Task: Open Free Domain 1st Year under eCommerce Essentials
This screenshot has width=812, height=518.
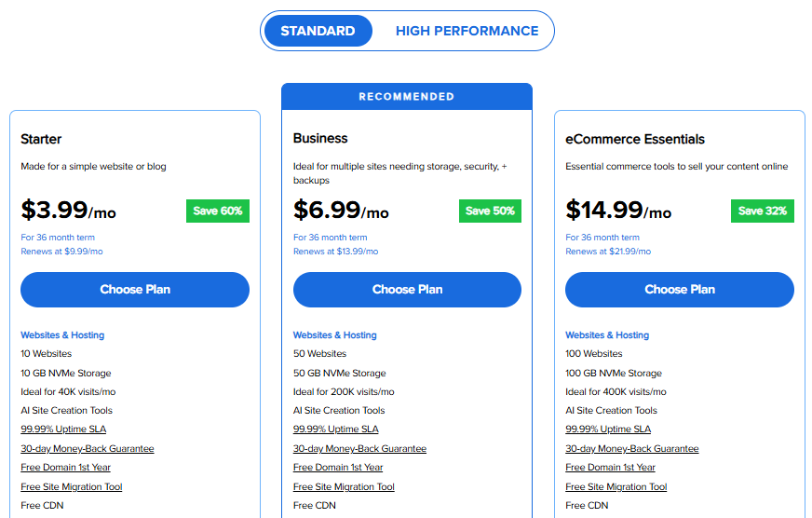Action: tap(610, 468)
